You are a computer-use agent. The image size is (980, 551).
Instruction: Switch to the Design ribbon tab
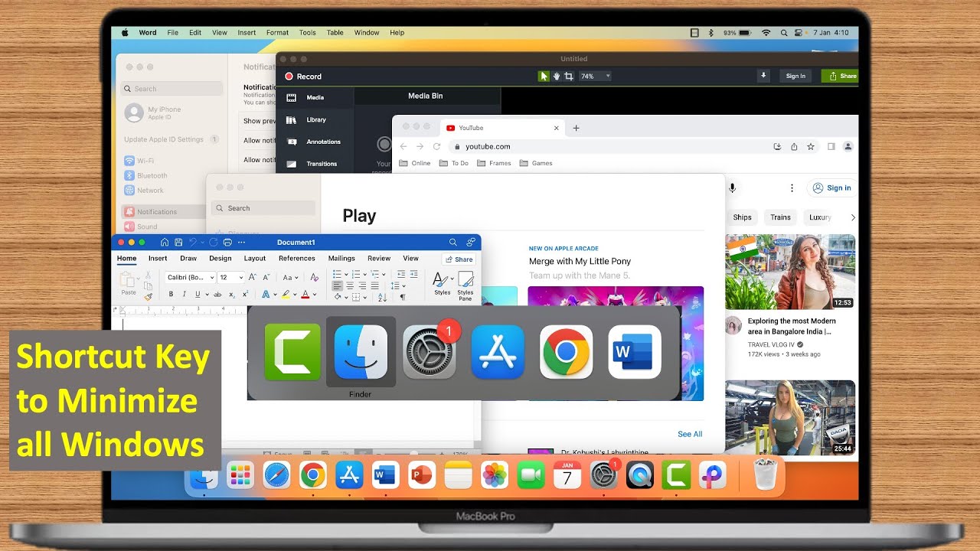(220, 259)
